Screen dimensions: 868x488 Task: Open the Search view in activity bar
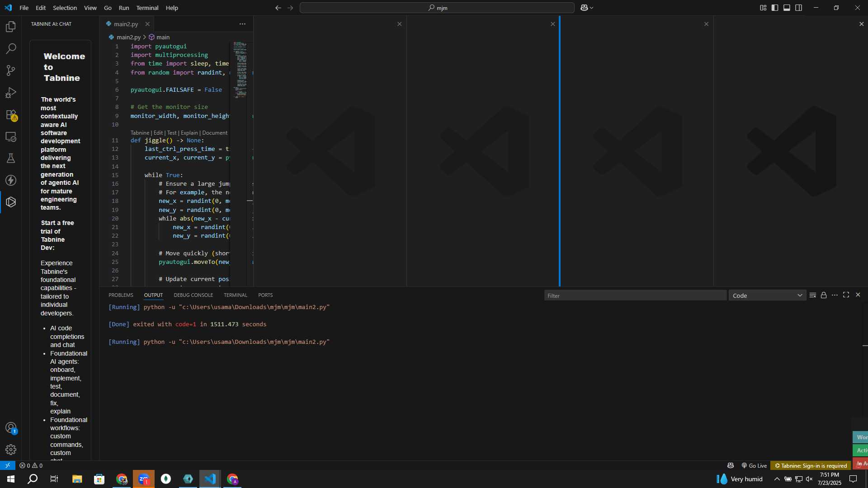point(11,48)
